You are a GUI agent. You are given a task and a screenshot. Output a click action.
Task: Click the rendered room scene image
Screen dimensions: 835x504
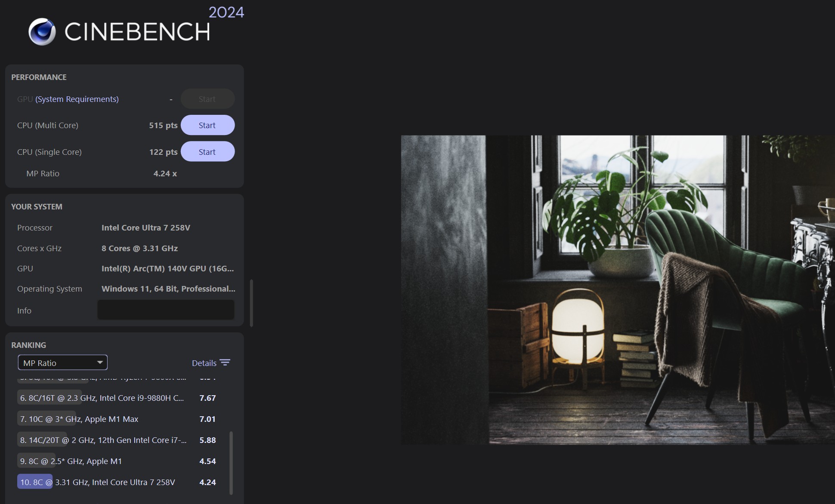(x=618, y=290)
